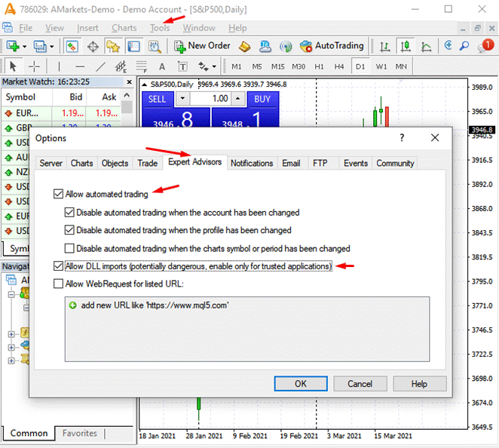Switch to the Notifications tab
499x448 pixels.
pyautogui.click(x=252, y=164)
